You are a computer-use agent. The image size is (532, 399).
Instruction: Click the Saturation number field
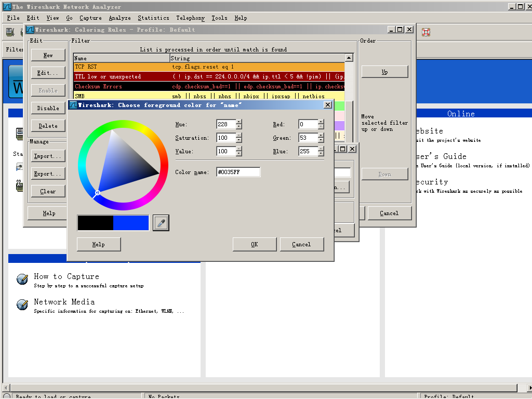pos(227,138)
